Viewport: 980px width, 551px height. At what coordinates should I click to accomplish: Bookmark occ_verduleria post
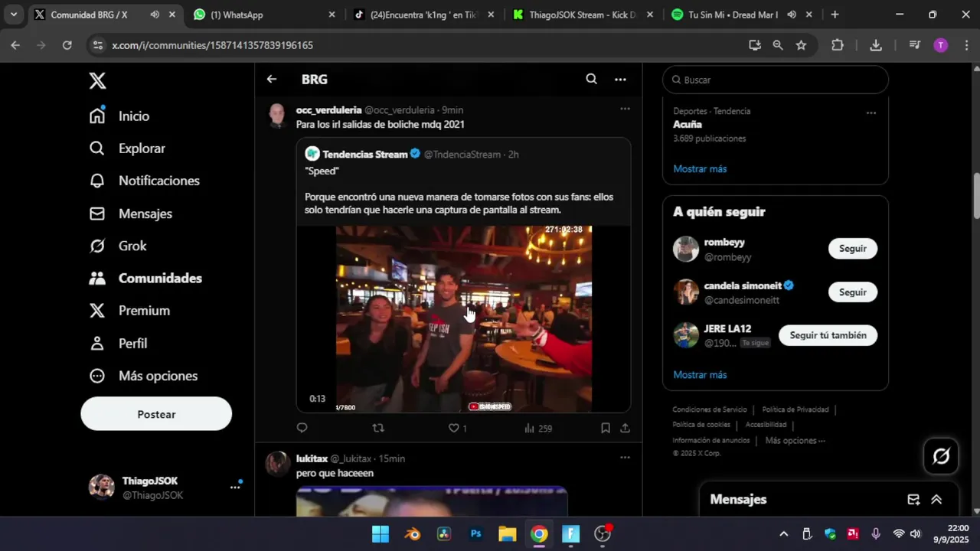click(606, 429)
